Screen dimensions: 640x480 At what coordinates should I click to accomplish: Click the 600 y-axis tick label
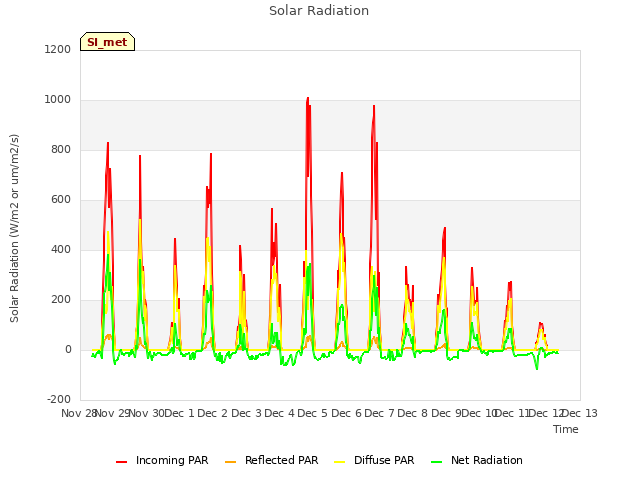(61, 200)
